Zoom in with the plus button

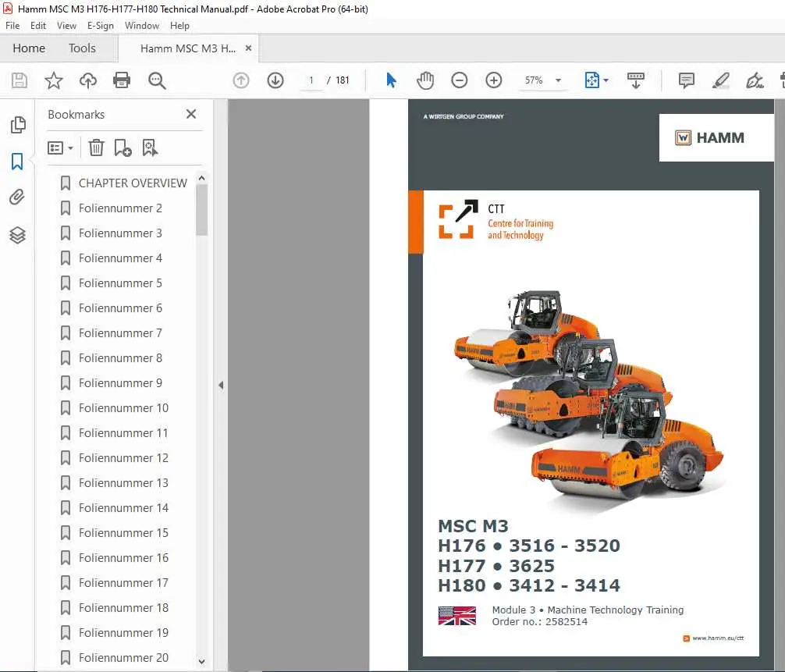coord(494,80)
